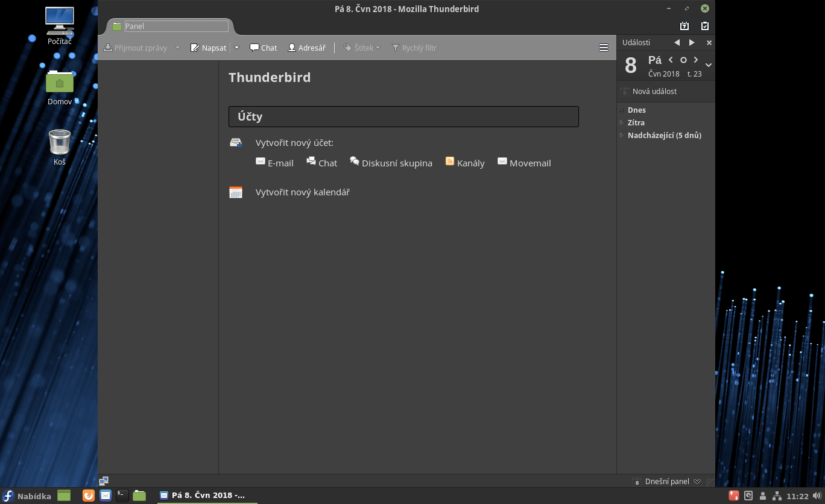The height and width of the screenshot is (504, 825).
Task: Open the tasks tab icon
Action: coord(704,26)
